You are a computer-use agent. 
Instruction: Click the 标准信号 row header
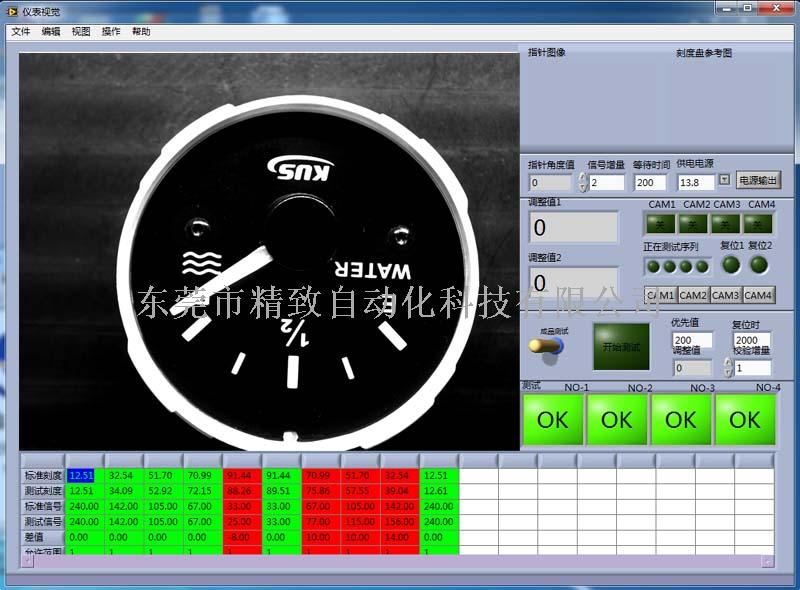click(43, 506)
